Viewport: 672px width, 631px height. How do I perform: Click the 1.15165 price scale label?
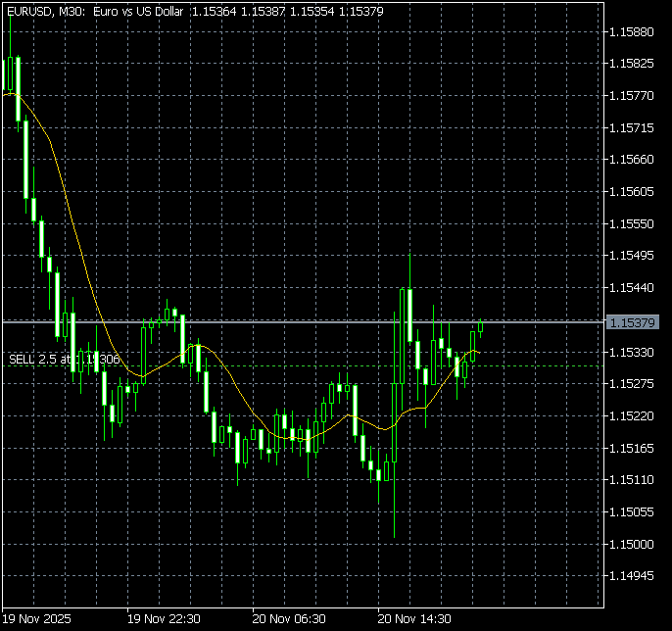tap(631, 448)
